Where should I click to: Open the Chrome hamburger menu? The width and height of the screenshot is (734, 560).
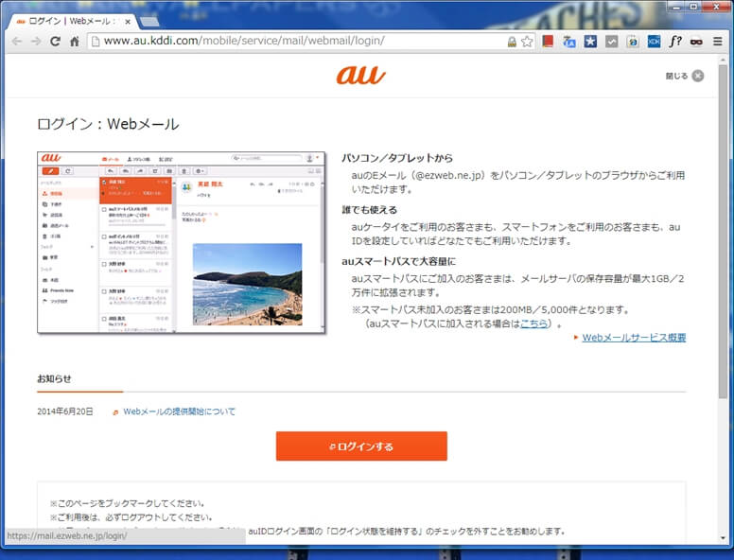pyautogui.click(x=718, y=42)
